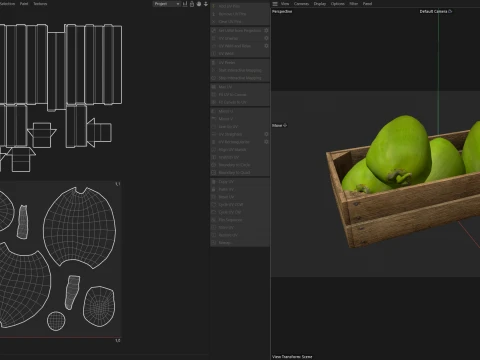Click the Move tool indicator in viewport
Viewport: 480px width, 360px height.
click(x=279, y=125)
